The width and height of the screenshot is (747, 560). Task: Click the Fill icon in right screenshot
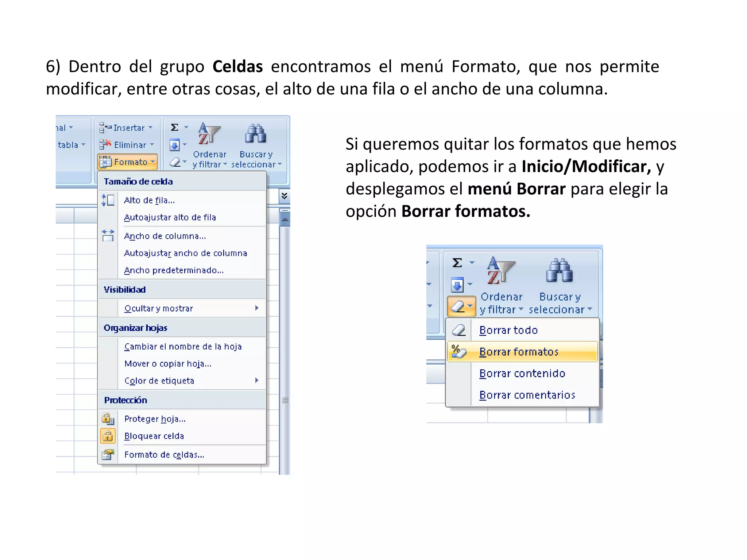coord(457,285)
